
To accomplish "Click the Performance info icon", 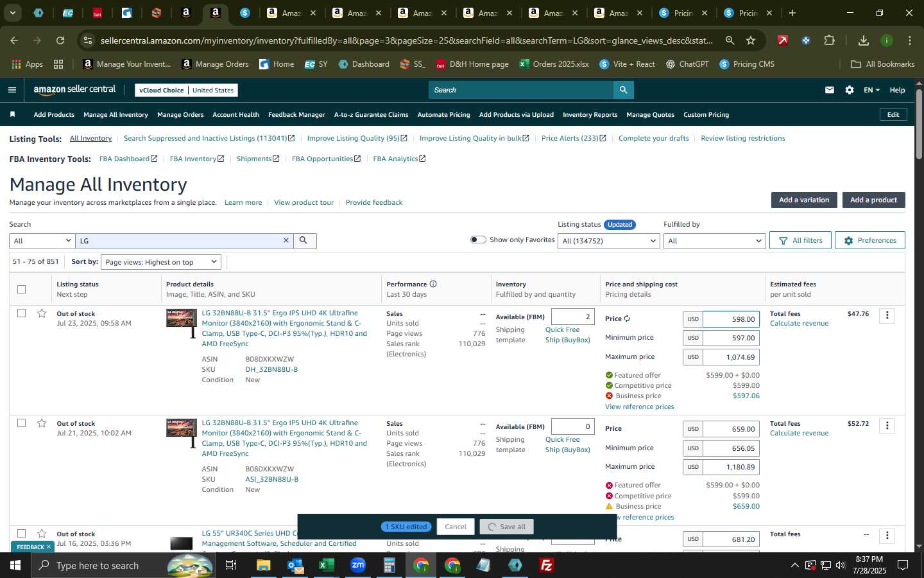I will point(433,284).
